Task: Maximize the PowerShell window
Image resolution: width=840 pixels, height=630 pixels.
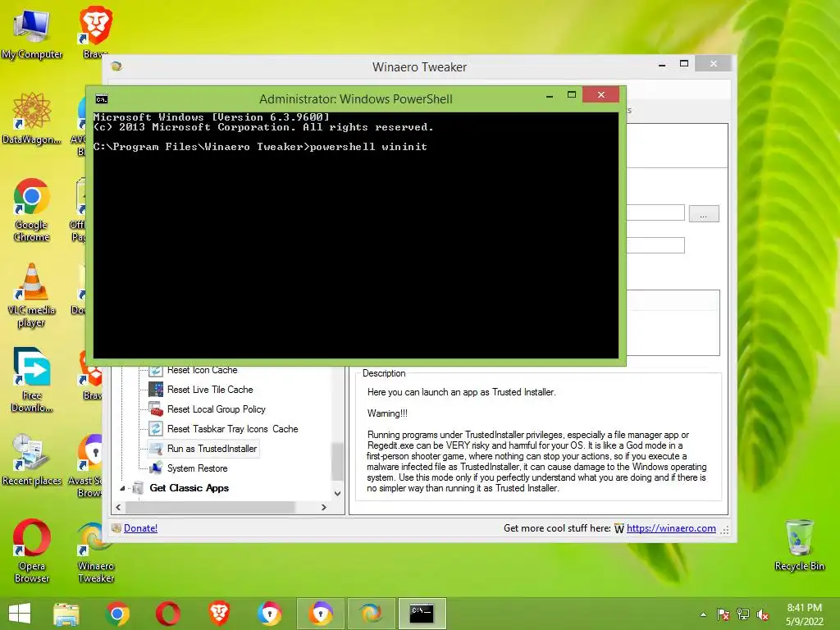Action: tap(572, 95)
